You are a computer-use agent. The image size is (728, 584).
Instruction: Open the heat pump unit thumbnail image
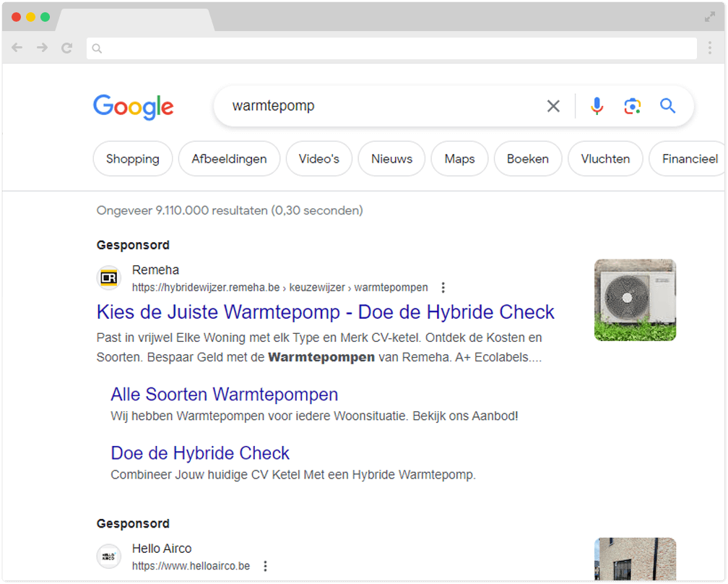click(635, 300)
